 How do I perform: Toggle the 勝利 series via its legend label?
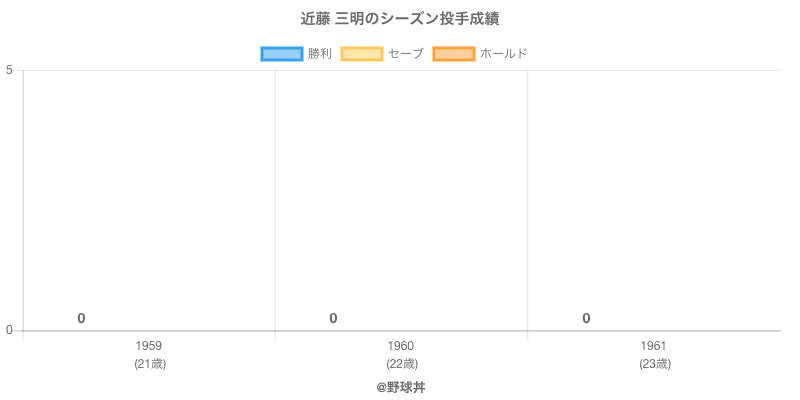click(x=320, y=54)
